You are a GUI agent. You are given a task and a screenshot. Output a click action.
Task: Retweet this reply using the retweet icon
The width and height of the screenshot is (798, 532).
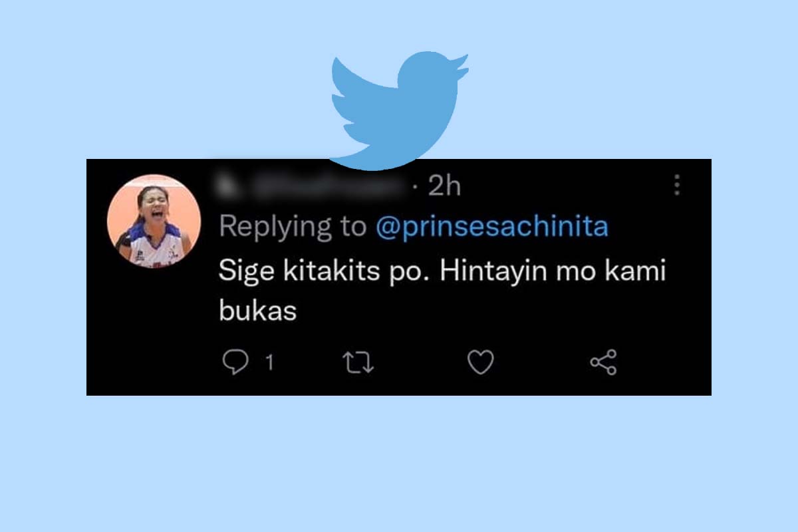[358, 363]
